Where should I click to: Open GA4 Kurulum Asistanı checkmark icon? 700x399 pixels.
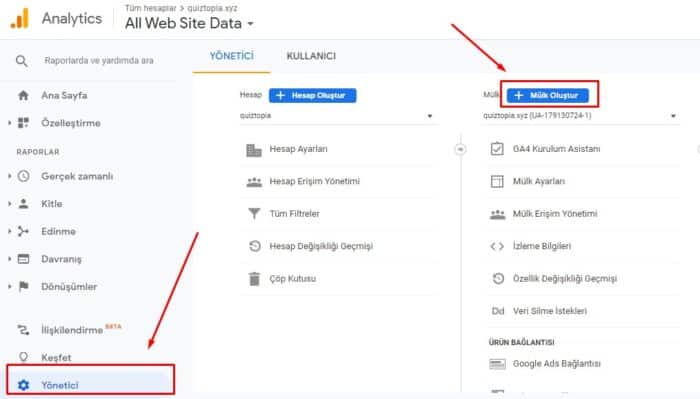(x=497, y=149)
